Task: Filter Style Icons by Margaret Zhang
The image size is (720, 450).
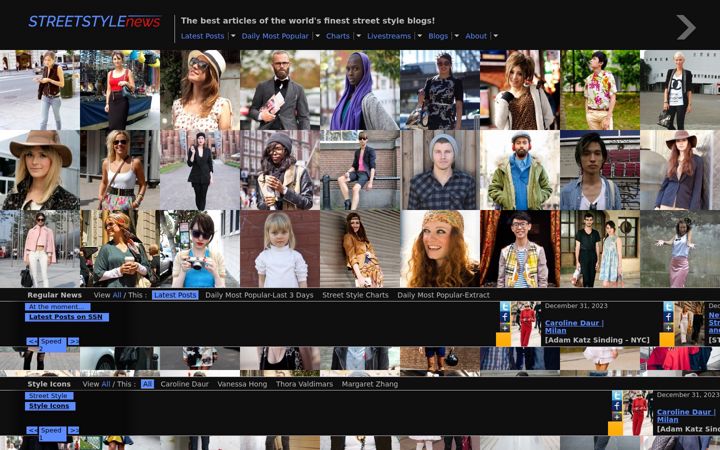Action: click(370, 384)
